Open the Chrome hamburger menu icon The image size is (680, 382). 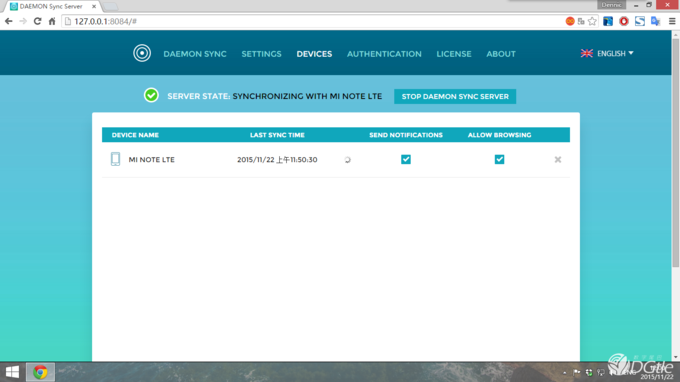pos(672,21)
